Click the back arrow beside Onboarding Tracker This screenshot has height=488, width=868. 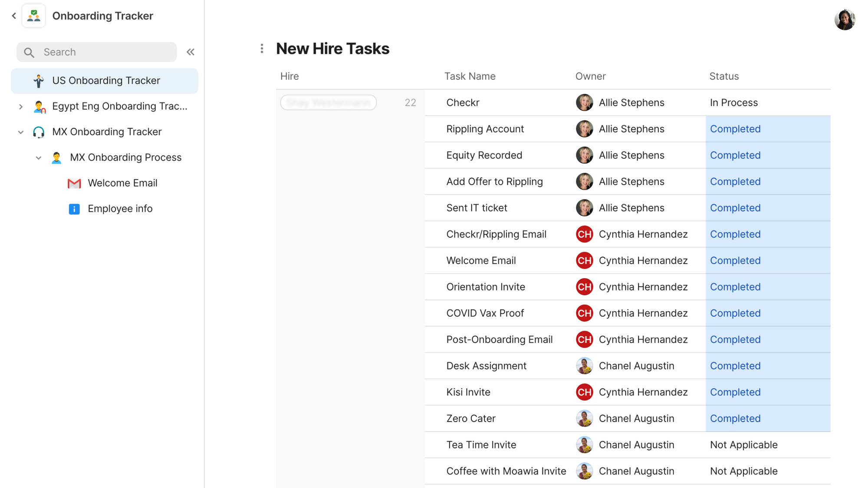[x=14, y=16]
